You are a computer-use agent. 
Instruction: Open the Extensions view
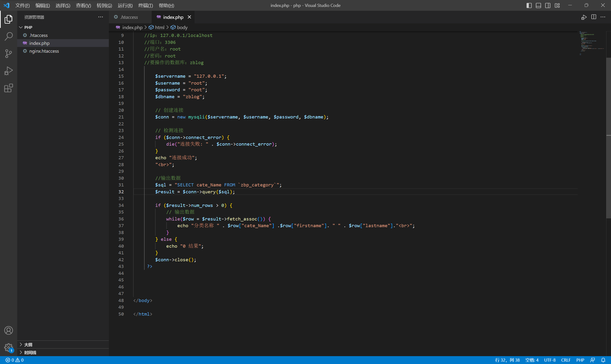(x=8, y=88)
